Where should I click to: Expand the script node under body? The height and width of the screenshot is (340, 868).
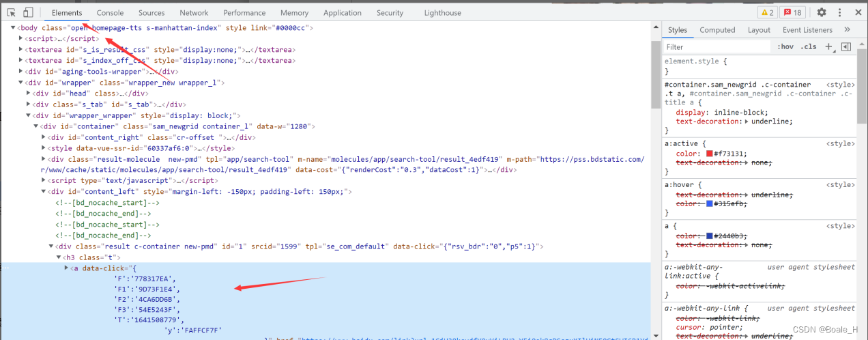tap(21, 39)
